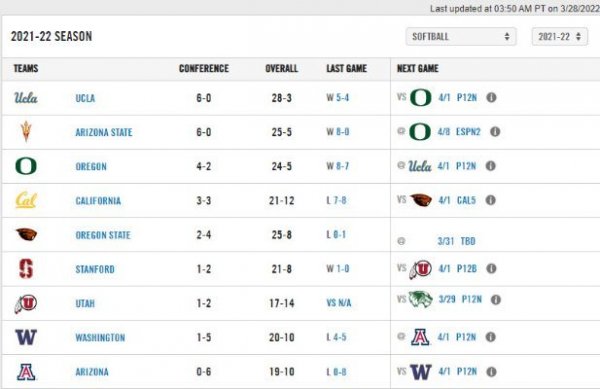Click the info icon in UCLA's next game row
Image resolution: width=600 pixels, height=389 pixels.
[491, 98]
